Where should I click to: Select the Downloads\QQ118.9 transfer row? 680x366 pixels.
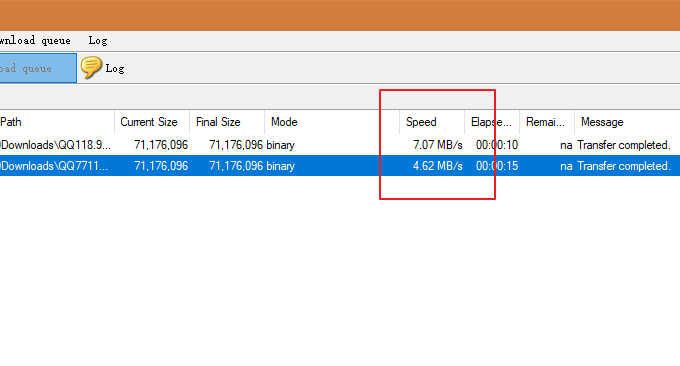point(340,145)
